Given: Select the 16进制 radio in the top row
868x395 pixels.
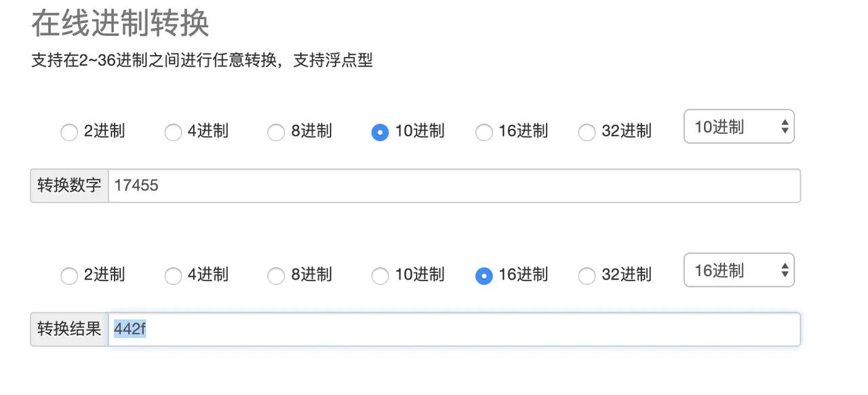Looking at the screenshot, I should [484, 132].
